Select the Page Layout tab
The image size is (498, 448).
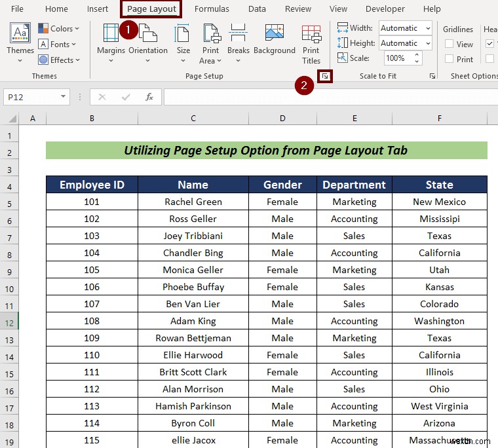151,9
